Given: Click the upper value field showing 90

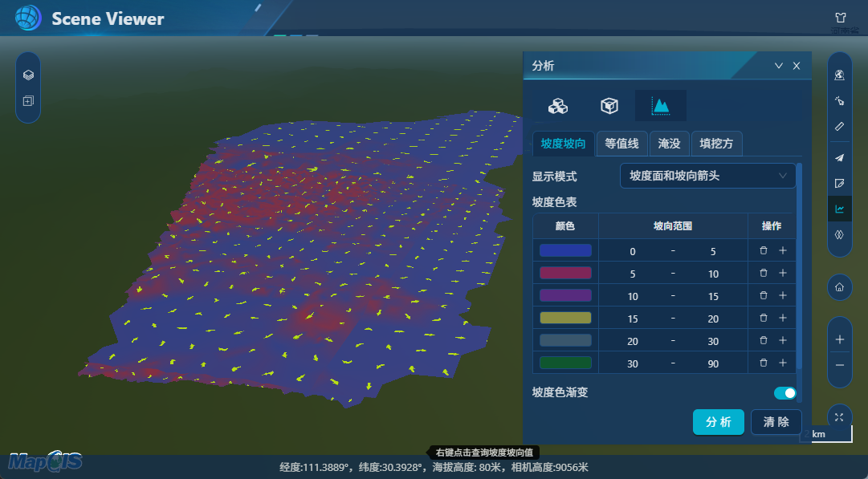Looking at the screenshot, I should coord(713,363).
